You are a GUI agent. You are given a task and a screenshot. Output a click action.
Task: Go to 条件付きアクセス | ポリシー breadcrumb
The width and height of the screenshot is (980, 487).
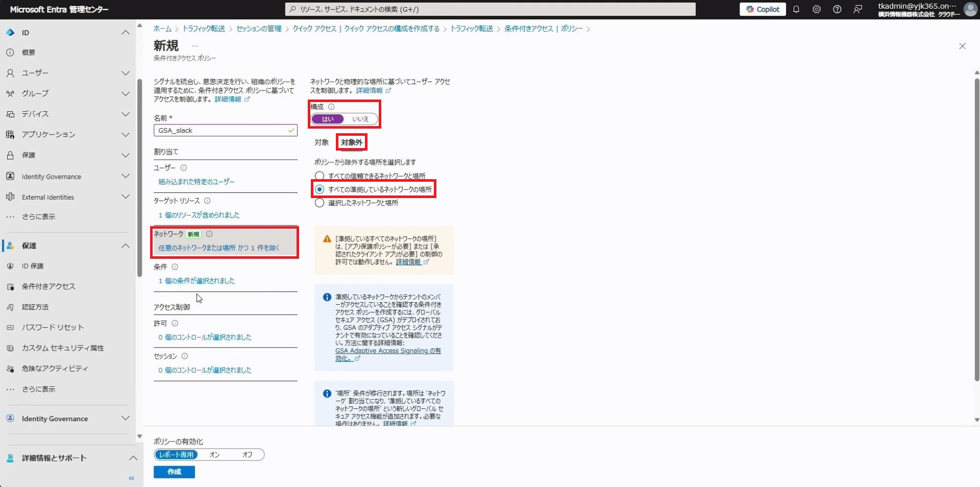tap(543, 29)
